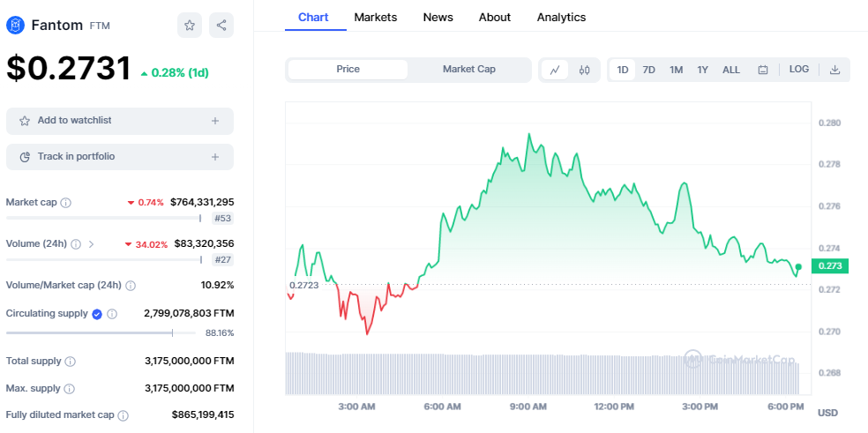Open the Analytics tab

click(561, 17)
